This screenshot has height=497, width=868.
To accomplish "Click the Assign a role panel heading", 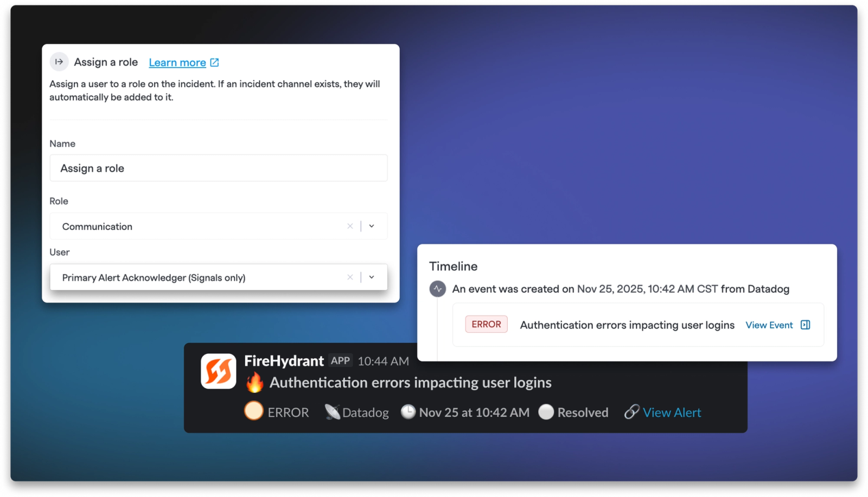I will pos(106,62).
